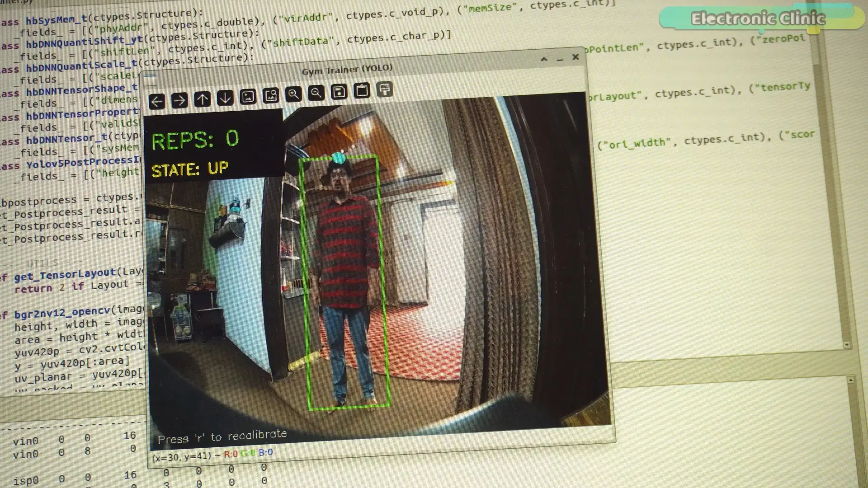The width and height of the screenshot is (868, 488).
Task: Fit the image to window size
Action: point(271,95)
